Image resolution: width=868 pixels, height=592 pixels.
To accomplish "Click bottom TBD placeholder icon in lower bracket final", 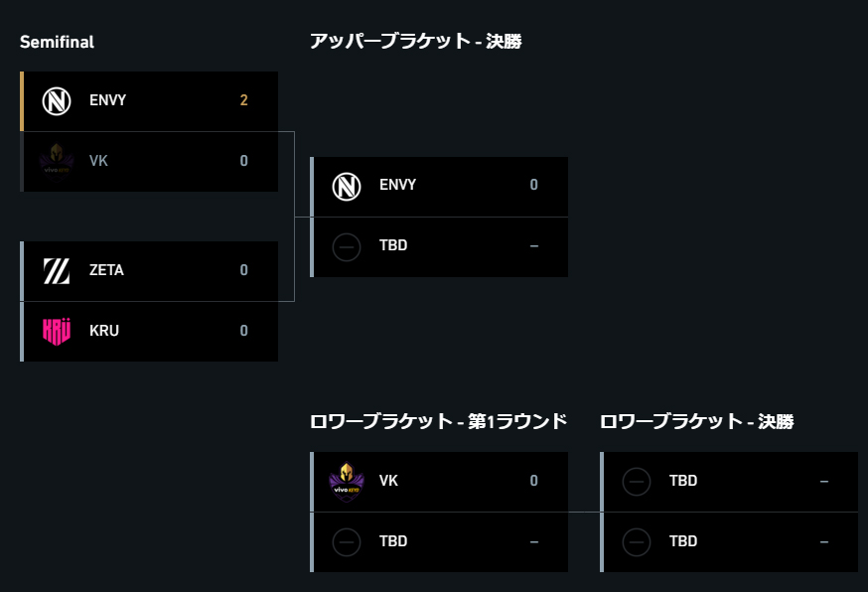I will coord(637,542).
